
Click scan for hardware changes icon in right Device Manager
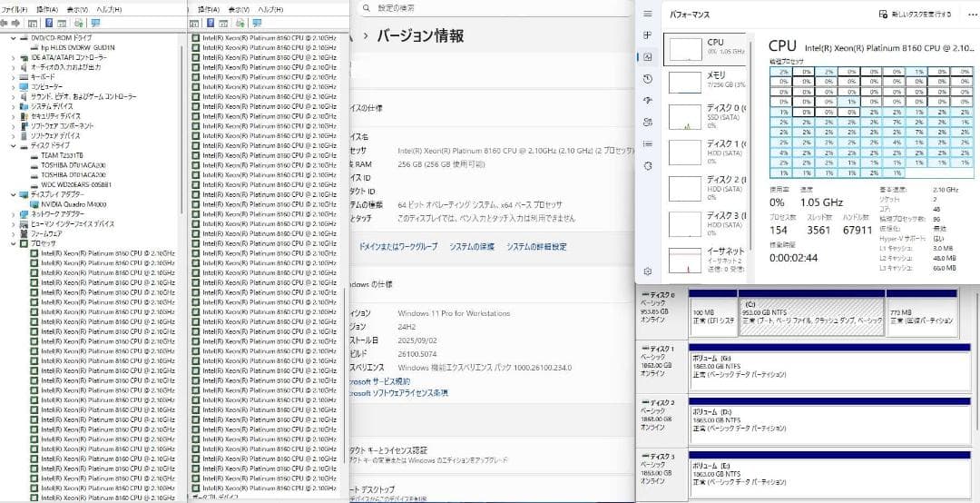coord(240,23)
